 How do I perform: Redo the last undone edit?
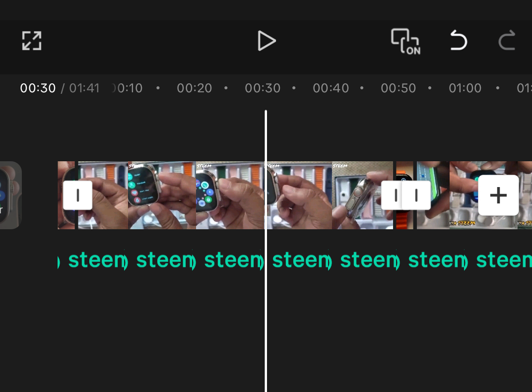pyautogui.click(x=507, y=41)
